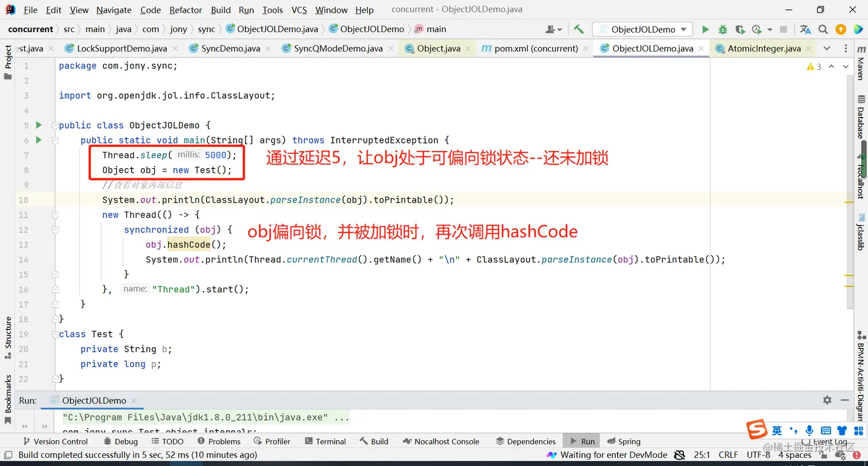Open the Navigate menu
Viewport: 868px width, 466px height.
click(114, 10)
